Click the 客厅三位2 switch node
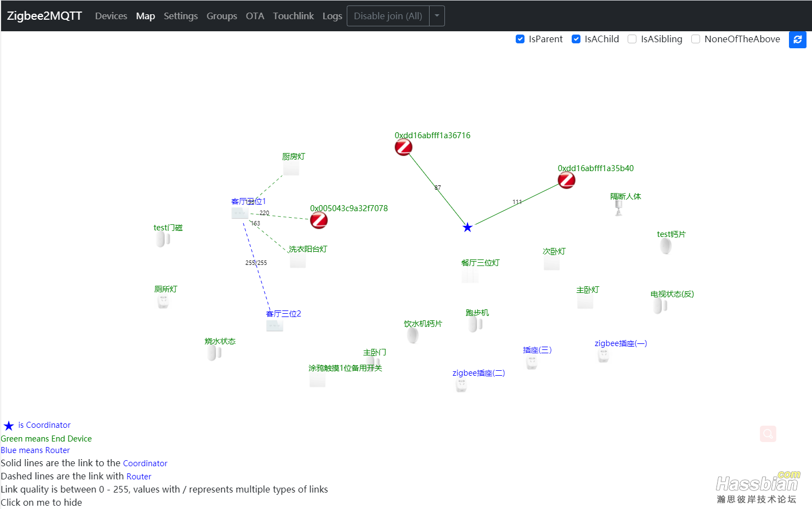 (275, 325)
